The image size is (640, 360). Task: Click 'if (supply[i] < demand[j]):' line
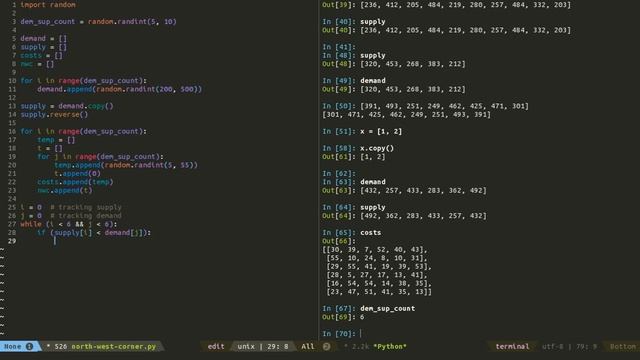coord(94,233)
